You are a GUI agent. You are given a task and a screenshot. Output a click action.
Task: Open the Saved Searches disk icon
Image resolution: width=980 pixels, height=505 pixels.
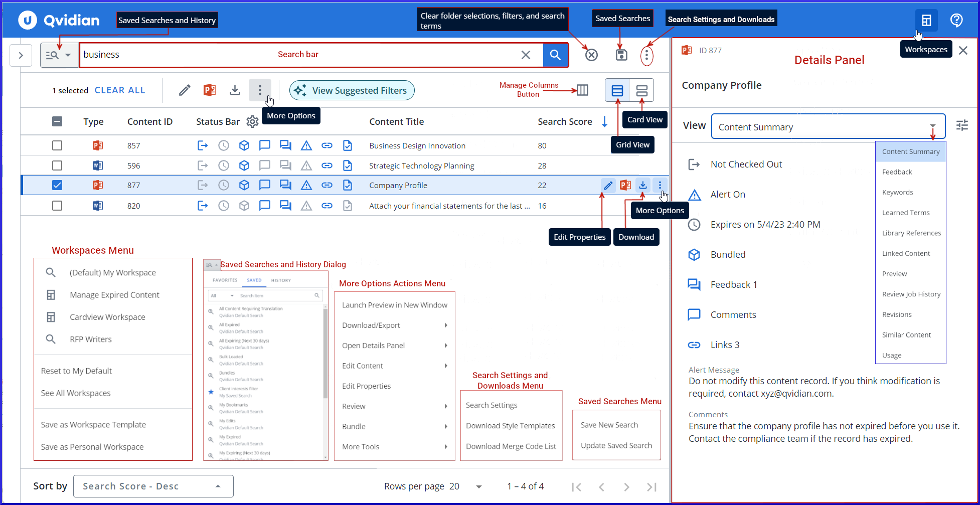click(x=621, y=55)
